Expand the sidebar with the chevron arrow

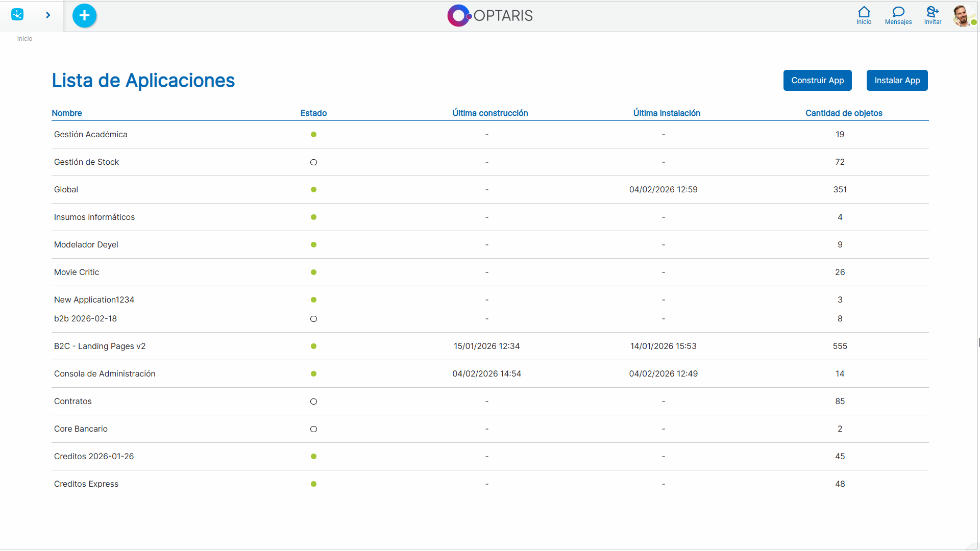pos(48,15)
